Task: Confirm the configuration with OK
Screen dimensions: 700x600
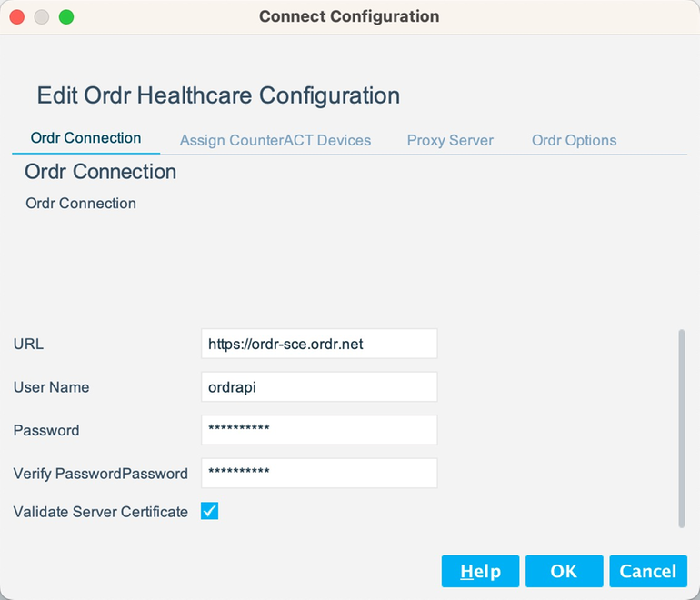Action: tap(564, 571)
